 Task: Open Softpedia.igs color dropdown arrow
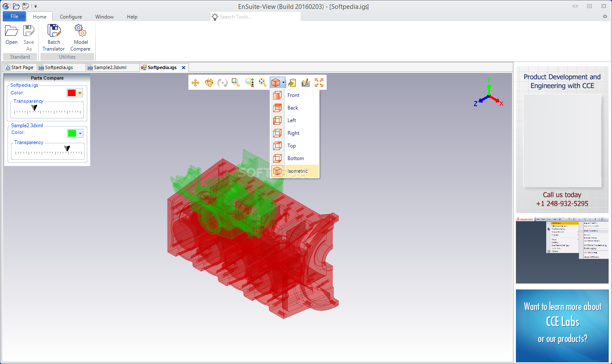click(x=80, y=93)
